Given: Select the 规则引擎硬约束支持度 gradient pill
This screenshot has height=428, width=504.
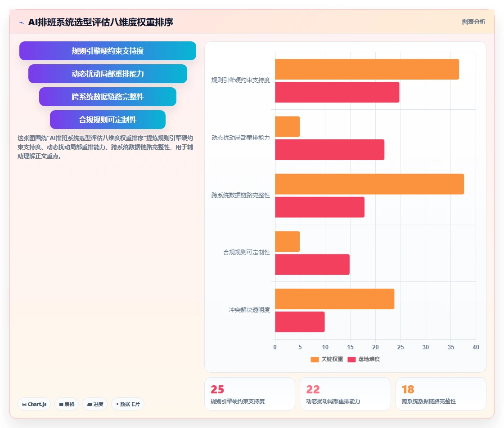Looking at the screenshot, I should pos(108,51).
